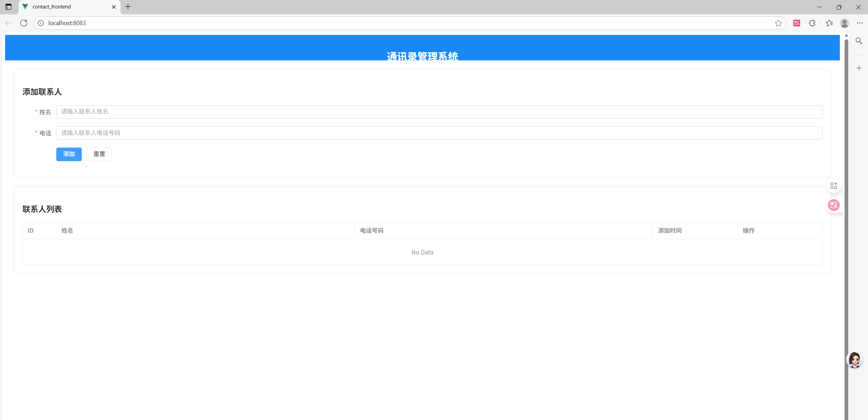Click the sidebar search icon

pos(859,41)
